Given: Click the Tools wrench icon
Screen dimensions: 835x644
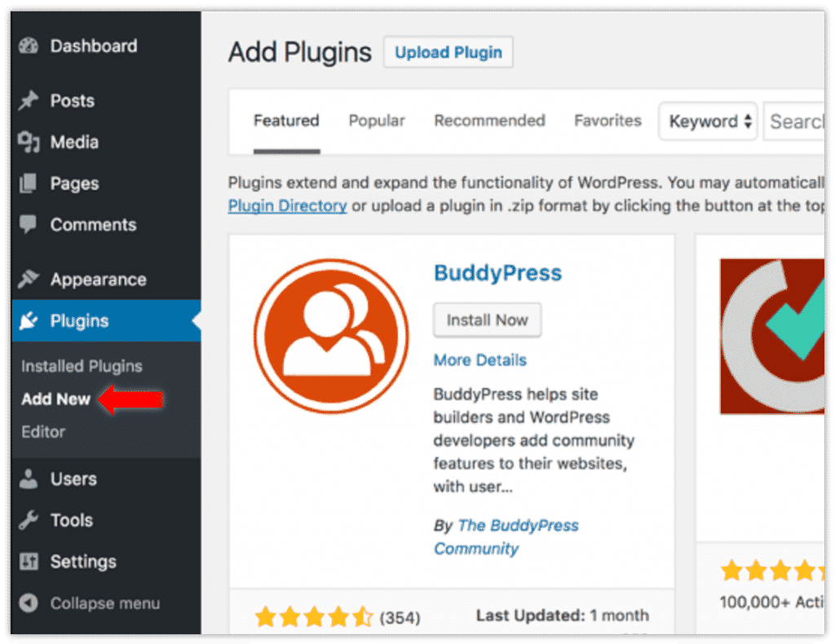Looking at the screenshot, I should coord(29,520).
